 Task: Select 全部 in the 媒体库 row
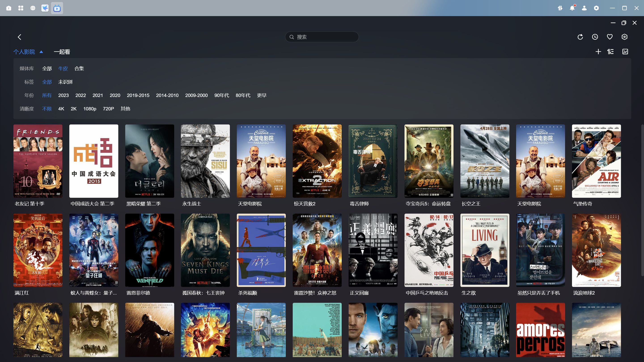click(47, 68)
